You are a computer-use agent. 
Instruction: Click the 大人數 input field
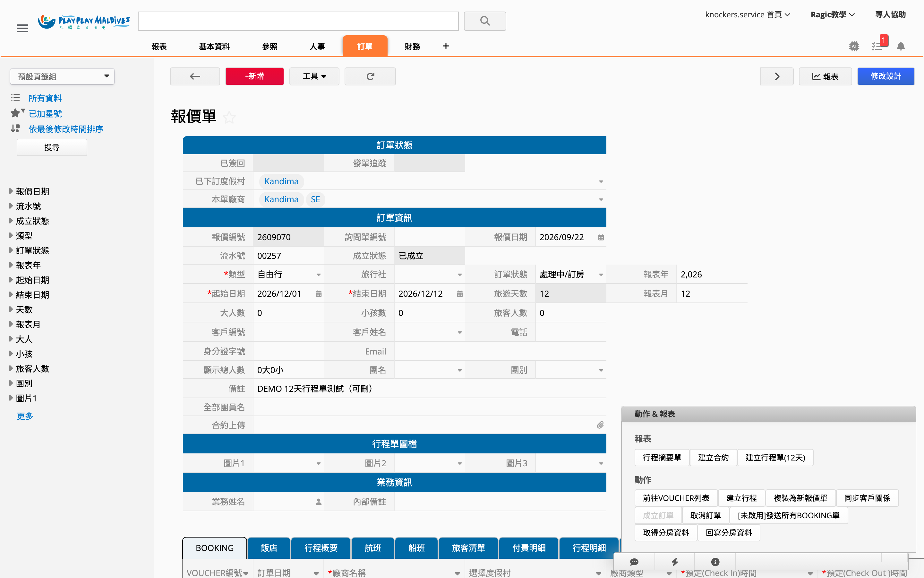289,313
